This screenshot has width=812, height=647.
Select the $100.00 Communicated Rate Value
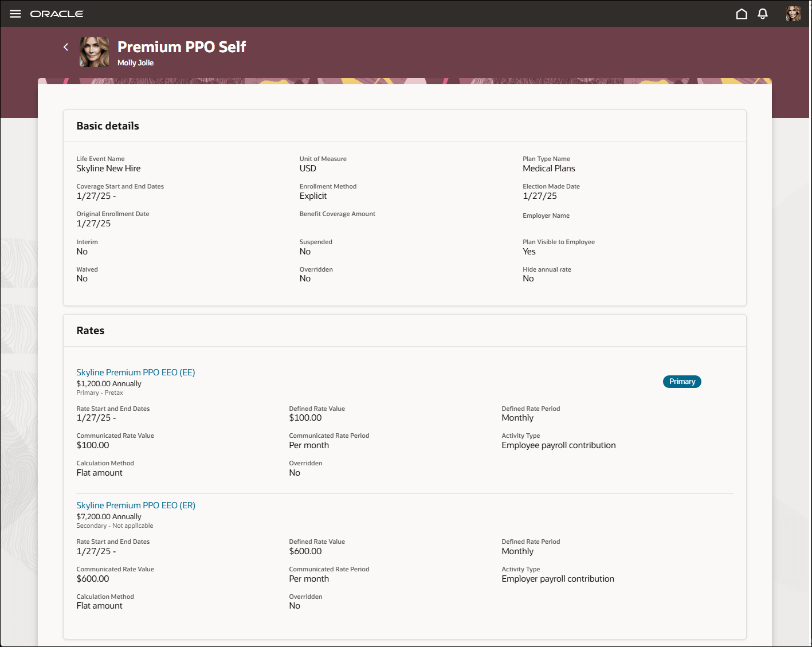(x=93, y=445)
